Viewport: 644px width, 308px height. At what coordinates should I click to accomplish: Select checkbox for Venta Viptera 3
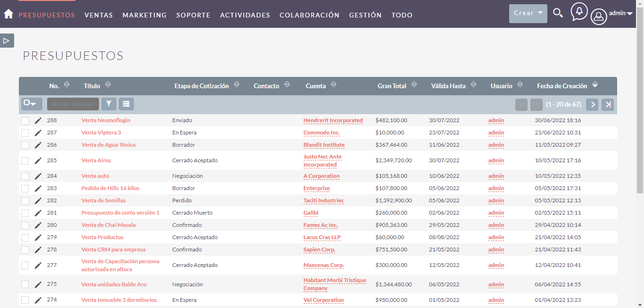click(x=25, y=133)
